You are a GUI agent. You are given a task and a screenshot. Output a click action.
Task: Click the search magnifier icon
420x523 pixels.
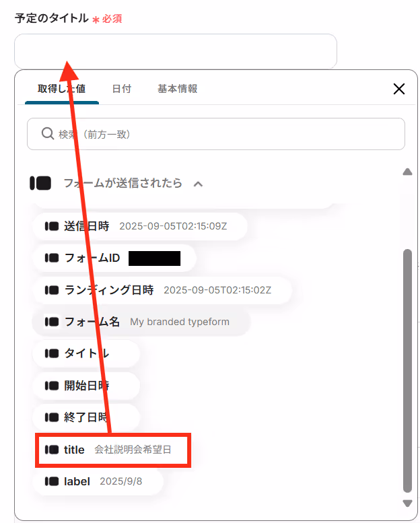(x=47, y=134)
